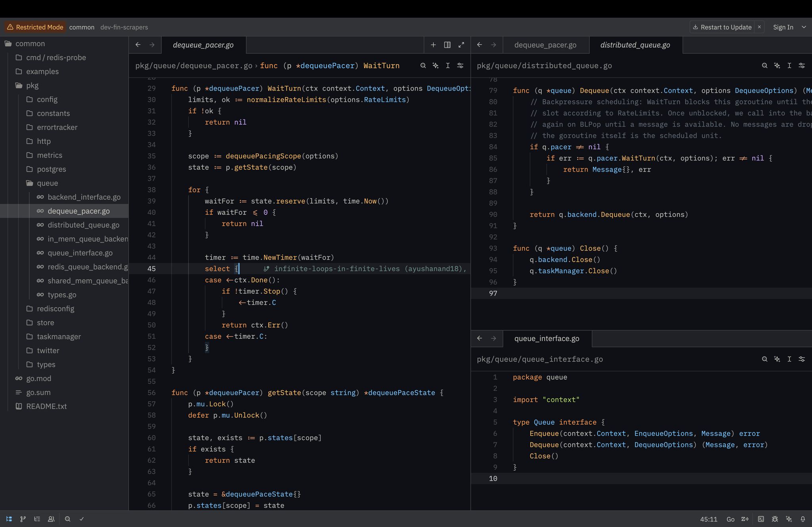Open the terminal panel icon
This screenshot has height=527, width=812.
(x=761, y=519)
